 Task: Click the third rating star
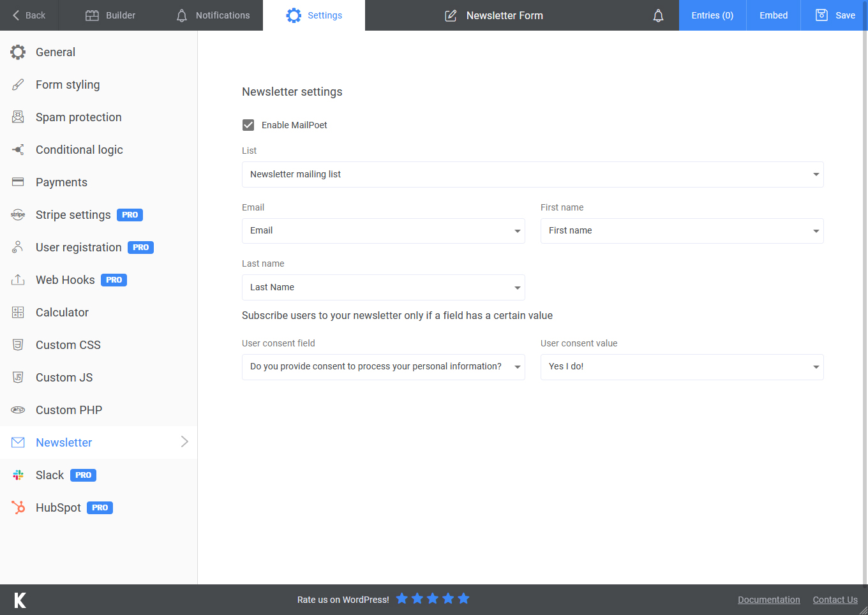[x=433, y=598]
